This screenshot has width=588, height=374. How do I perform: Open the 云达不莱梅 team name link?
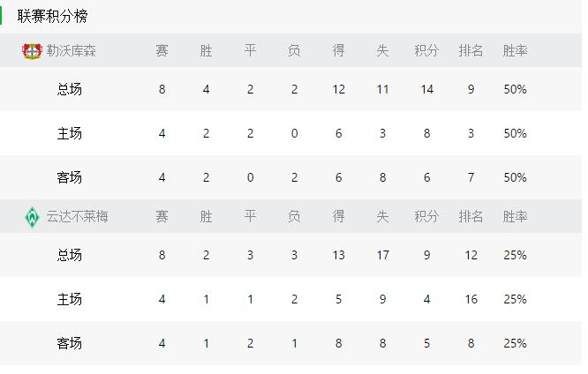77,217
